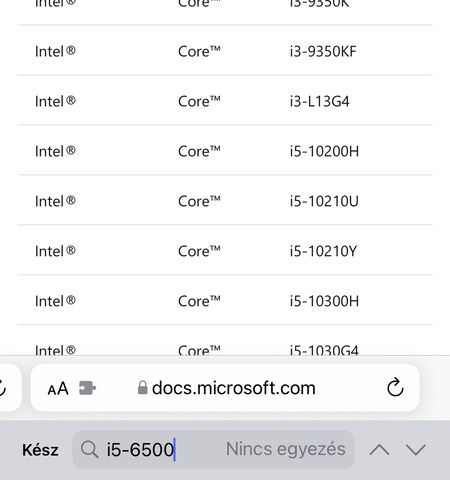Tap Intel® in the i3-L13G4 row
The image size is (450, 480).
point(55,101)
